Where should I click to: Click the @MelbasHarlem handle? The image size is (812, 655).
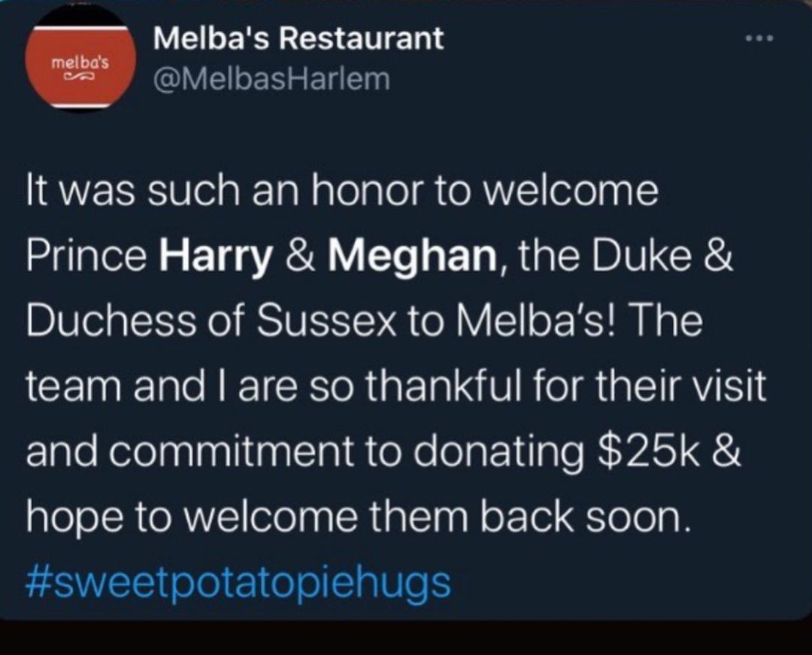(x=271, y=77)
